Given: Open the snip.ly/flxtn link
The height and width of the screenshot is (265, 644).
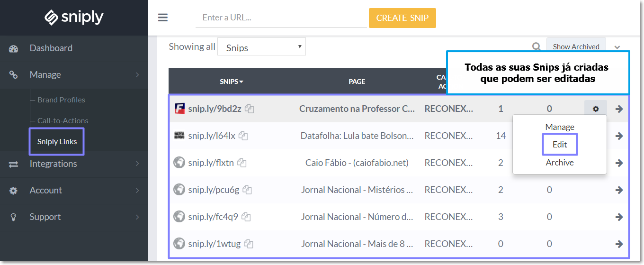Looking at the screenshot, I should coord(211,163).
